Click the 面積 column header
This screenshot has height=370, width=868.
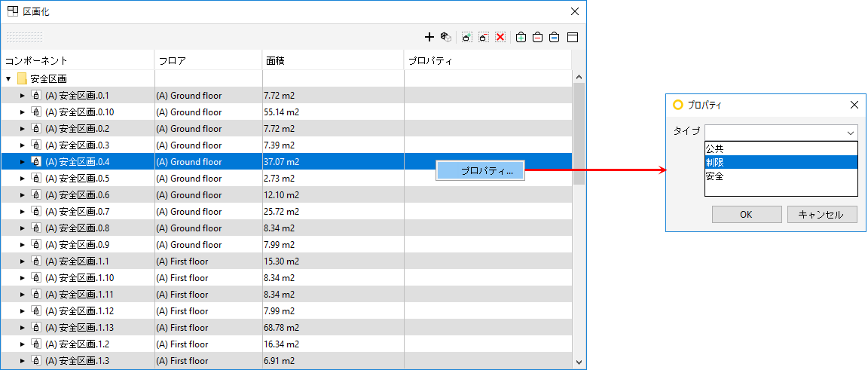tap(333, 61)
